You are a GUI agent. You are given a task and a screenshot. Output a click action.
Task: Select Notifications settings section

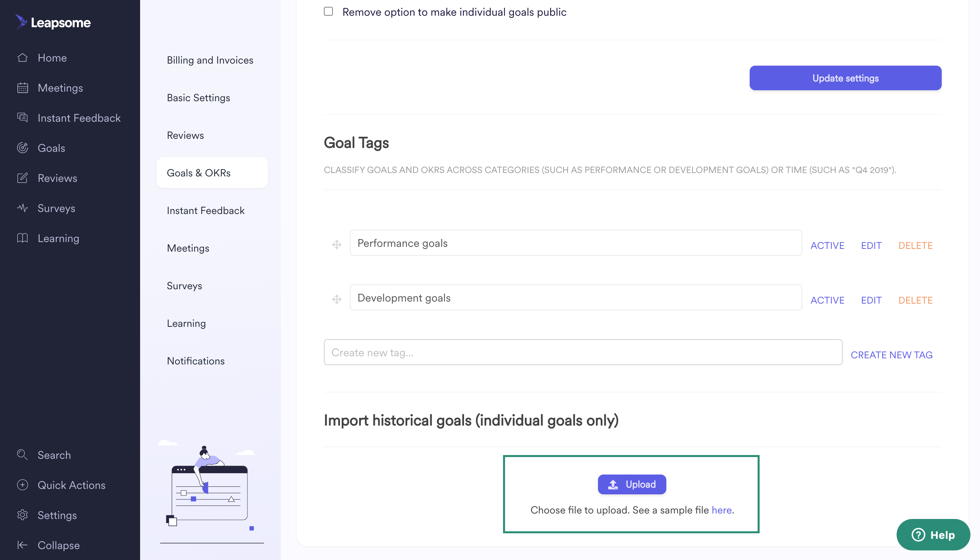click(x=195, y=361)
